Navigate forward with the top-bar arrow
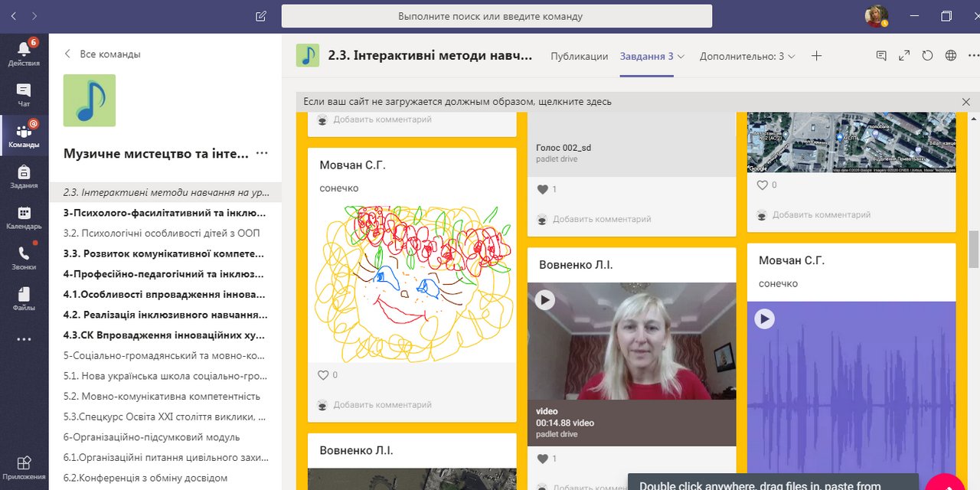 (34, 15)
